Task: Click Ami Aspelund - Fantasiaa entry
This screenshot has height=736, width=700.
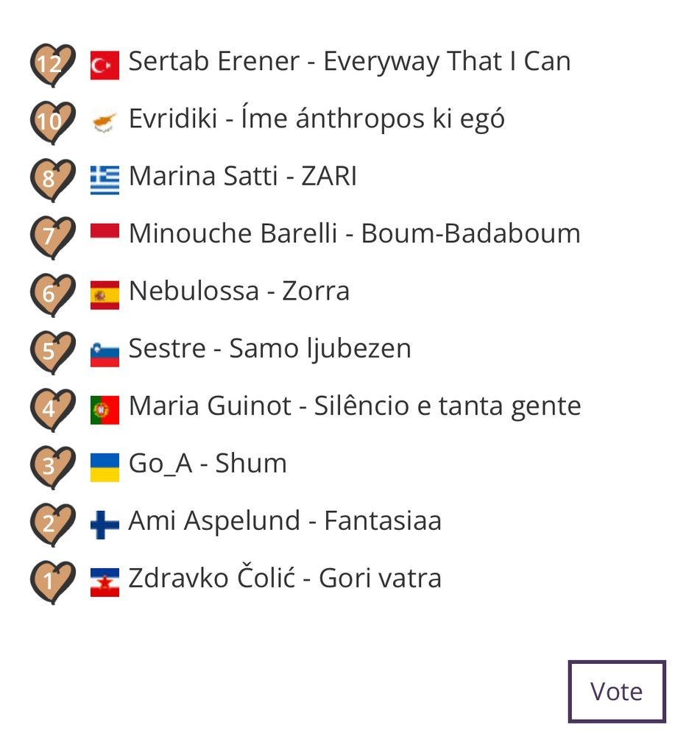Action: [x=285, y=521]
